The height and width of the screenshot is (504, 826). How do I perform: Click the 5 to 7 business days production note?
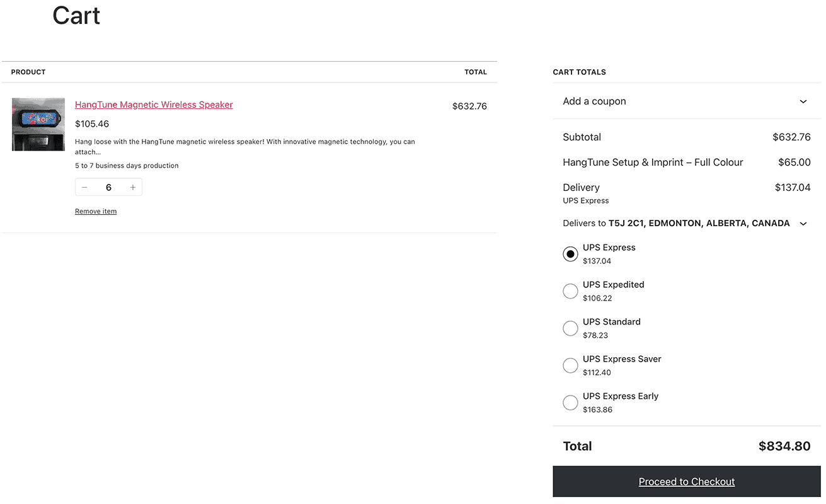click(127, 166)
